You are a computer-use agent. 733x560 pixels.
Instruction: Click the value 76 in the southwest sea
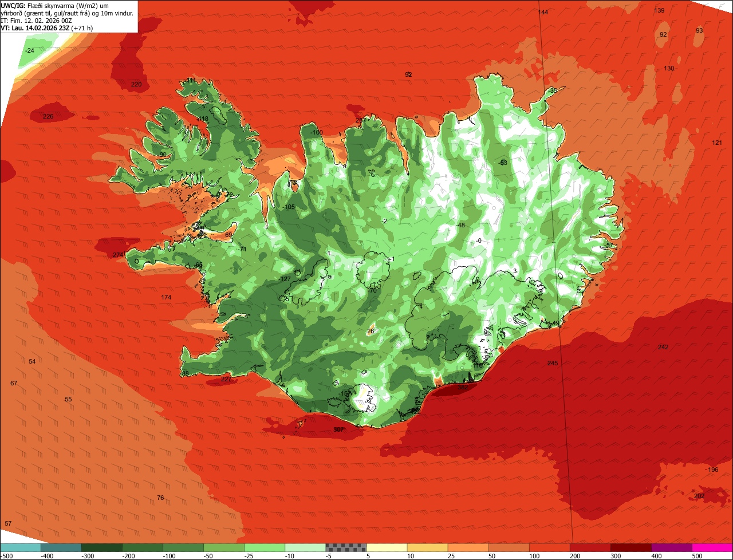coord(160,498)
